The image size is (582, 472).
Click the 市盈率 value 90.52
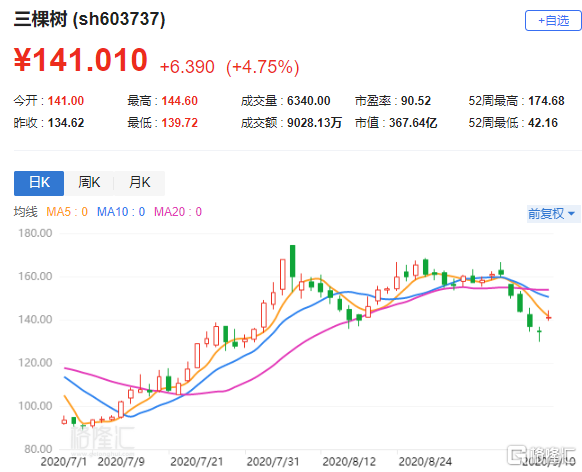(x=416, y=101)
